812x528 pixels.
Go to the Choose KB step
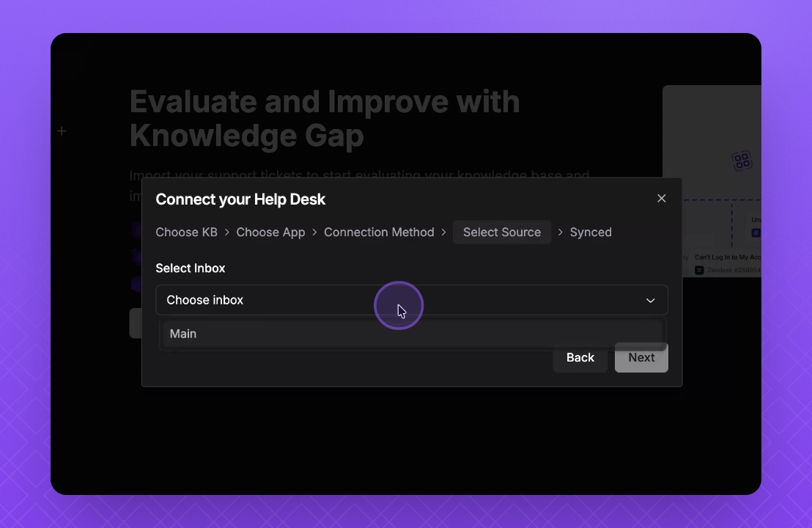[186, 232]
